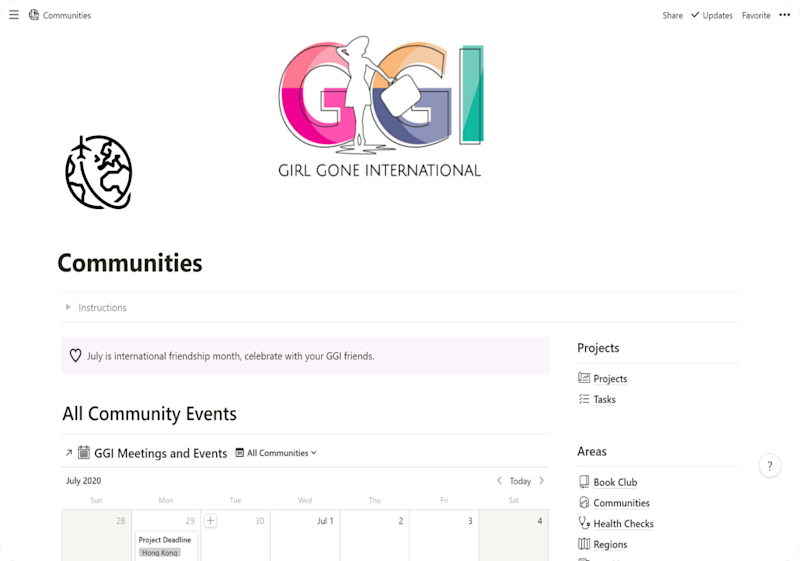Open linked database arrow next to GGI Meetings

pos(69,452)
